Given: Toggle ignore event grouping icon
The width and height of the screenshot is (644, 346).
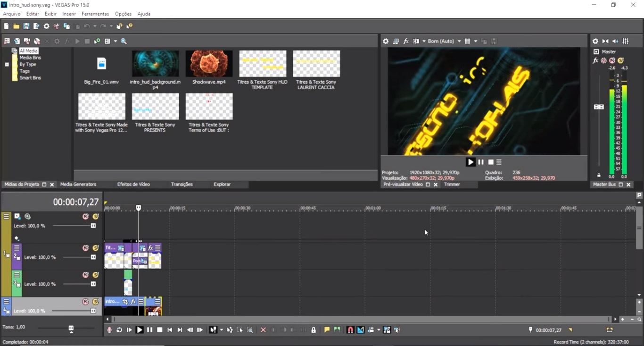Looking at the screenshot, I should click(397, 330).
